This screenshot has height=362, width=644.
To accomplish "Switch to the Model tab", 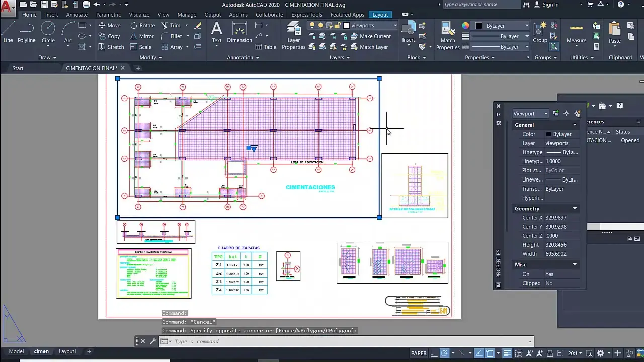I will click(16, 351).
